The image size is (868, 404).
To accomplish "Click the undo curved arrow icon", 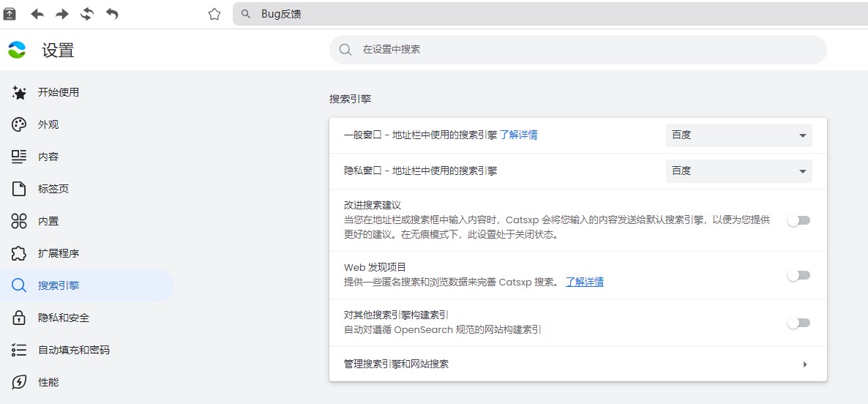I will [112, 15].
